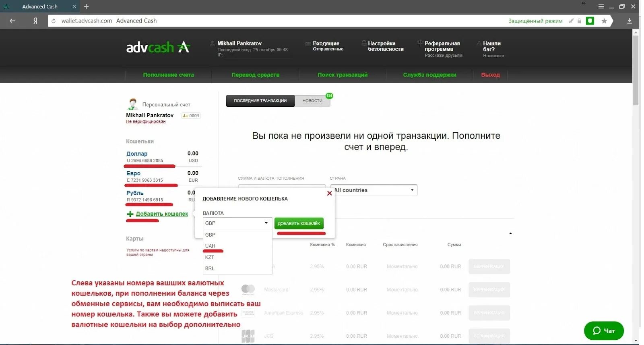This screenshot has width=644, height=345.
Task: Open Настройки безопасности link
Action: point(386,46)
